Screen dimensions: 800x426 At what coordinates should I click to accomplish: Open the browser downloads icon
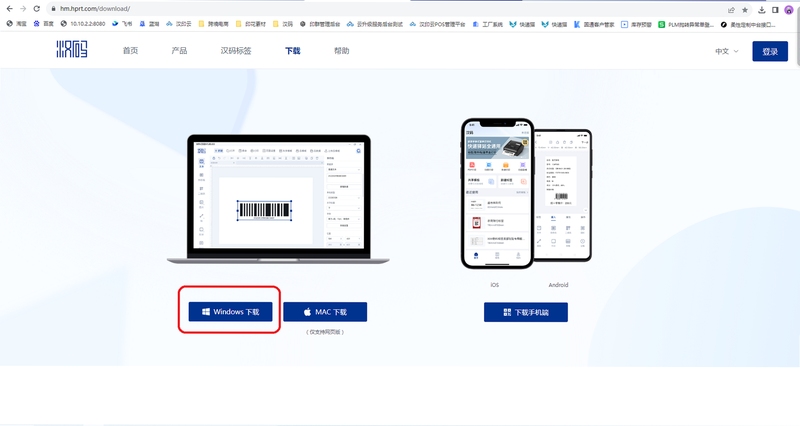coord(762,10)
